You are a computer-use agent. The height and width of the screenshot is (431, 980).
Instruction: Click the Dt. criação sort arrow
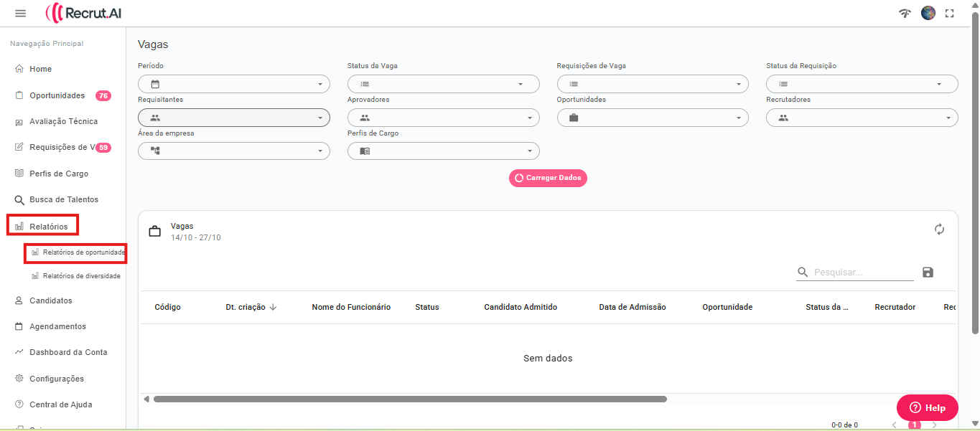[x=273, y=307]
